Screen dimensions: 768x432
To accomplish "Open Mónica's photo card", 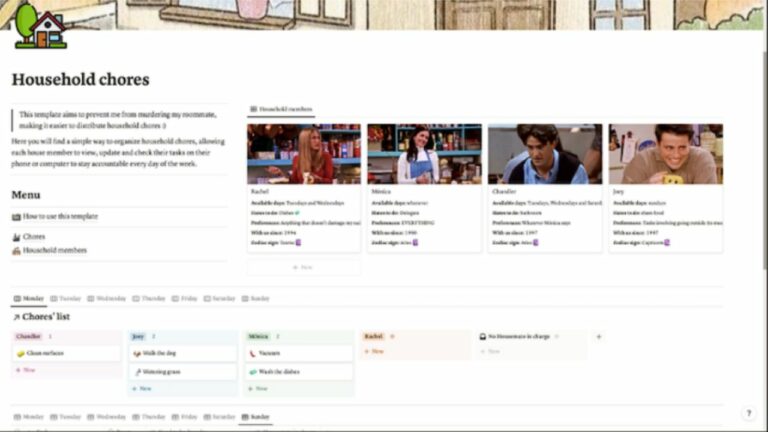I will pyautogui.click(x=425, y=154).
